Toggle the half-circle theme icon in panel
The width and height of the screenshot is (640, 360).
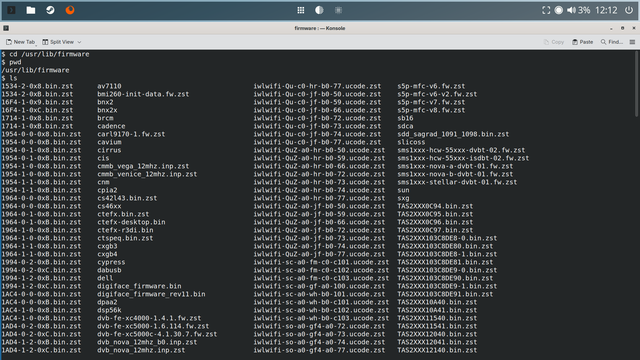pos(319,10)
